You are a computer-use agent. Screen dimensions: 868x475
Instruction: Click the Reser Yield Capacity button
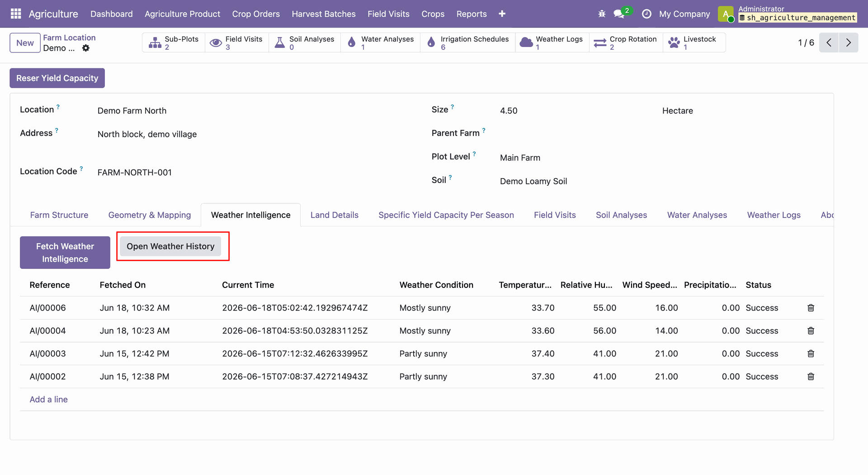[x=57, y=78]
